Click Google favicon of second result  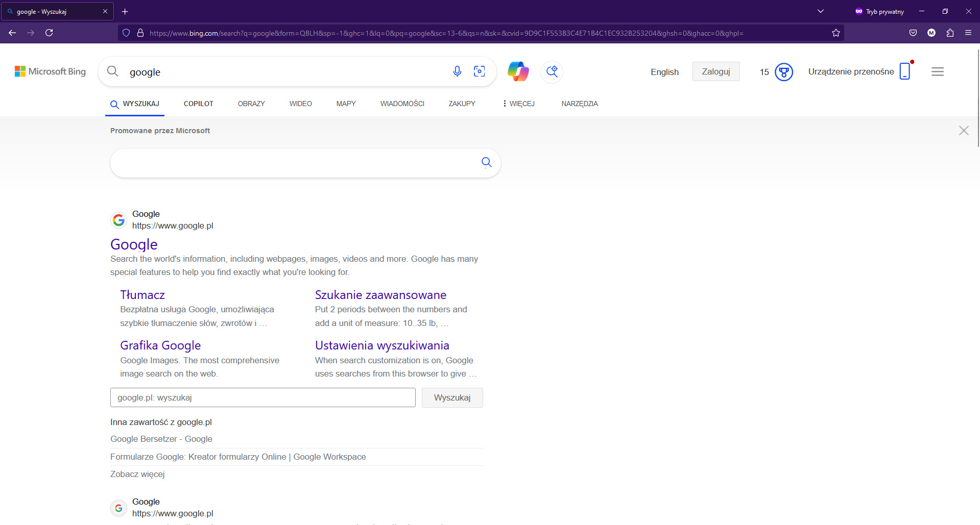(x=118, y=508)
